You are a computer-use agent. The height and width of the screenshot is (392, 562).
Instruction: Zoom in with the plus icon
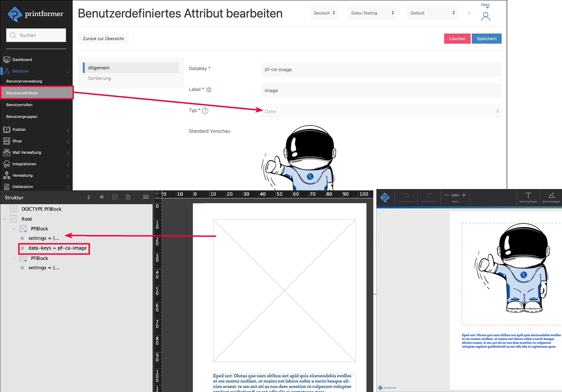464,195
